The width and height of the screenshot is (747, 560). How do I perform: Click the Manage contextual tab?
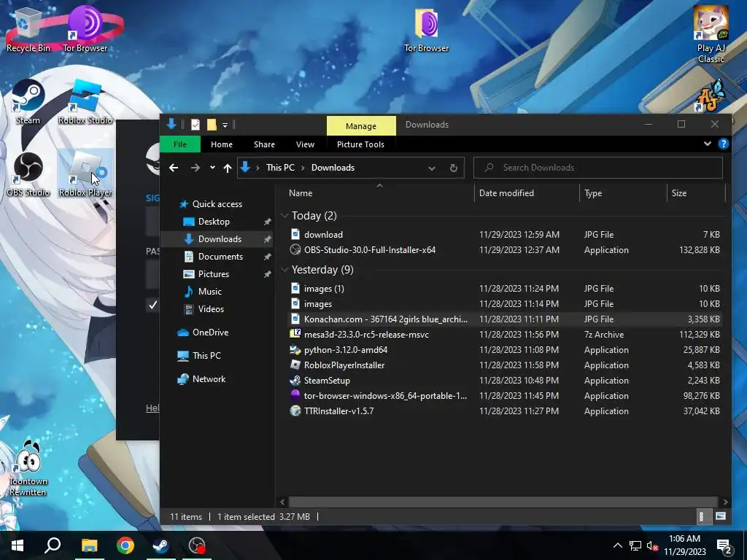[361, 125]
